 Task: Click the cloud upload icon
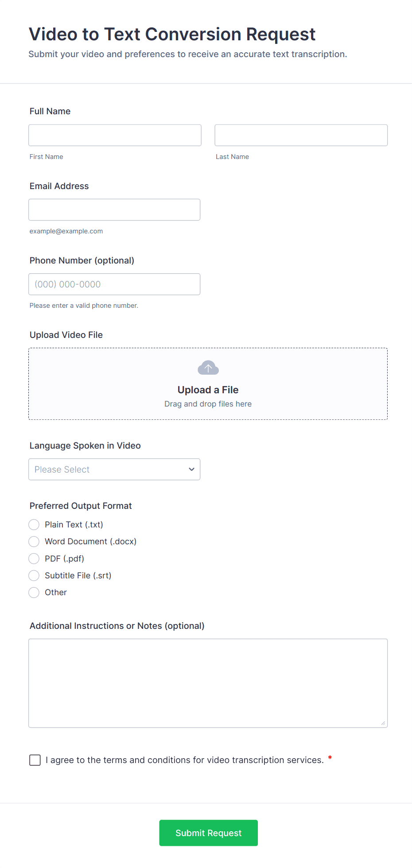(x=208, y=368)
